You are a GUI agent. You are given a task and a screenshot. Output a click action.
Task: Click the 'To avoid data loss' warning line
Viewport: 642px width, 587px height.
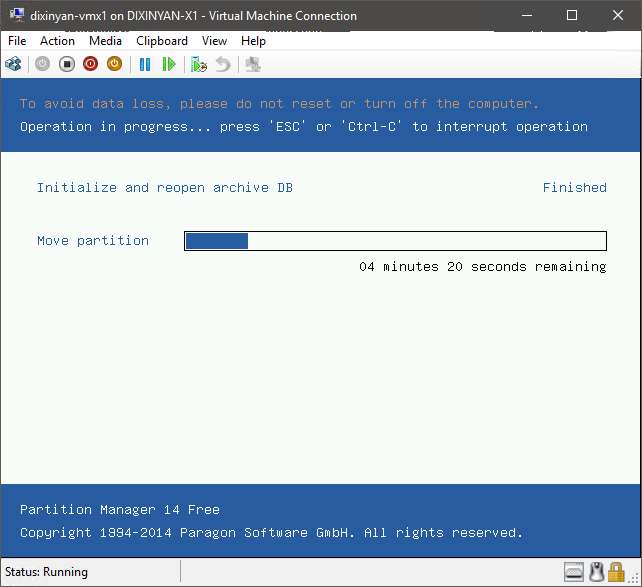point(279,104)
